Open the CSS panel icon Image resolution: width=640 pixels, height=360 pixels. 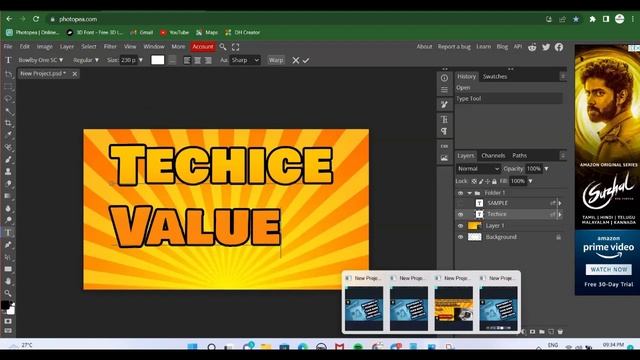(444, 146)
